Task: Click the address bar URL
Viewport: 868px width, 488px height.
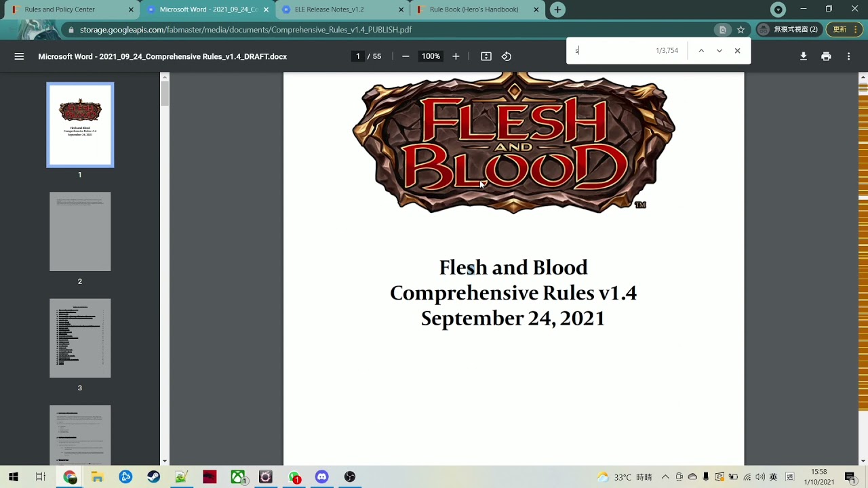Action: point(245,30)
